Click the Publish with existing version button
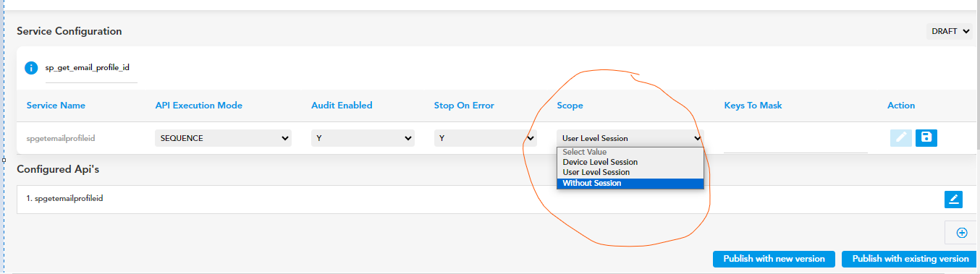This screenshot has width=980, height=274. 911,259
